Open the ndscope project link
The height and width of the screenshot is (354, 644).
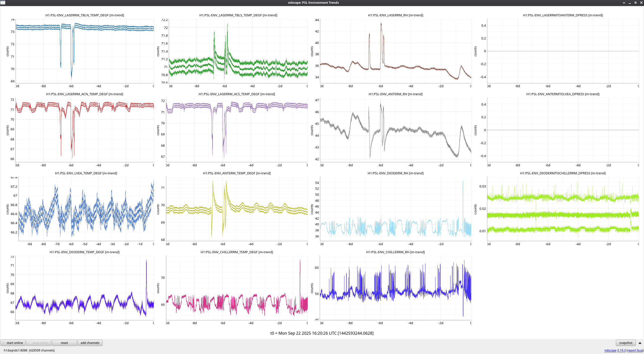(610, 350)
